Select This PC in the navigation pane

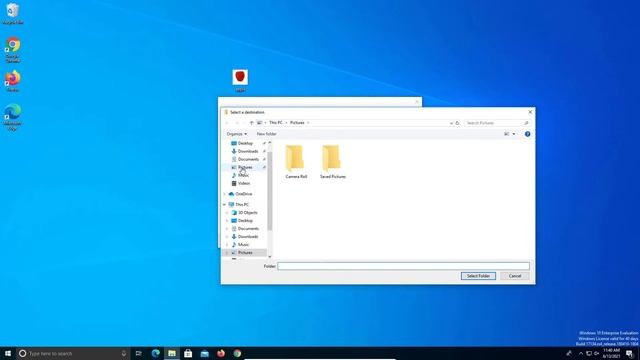point(242,204)
